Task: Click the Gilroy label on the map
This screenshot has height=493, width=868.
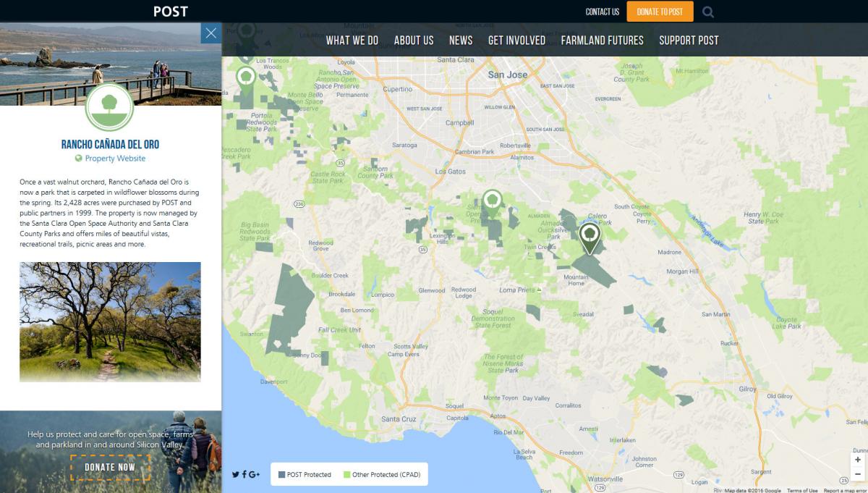Action: coord(746,389)
